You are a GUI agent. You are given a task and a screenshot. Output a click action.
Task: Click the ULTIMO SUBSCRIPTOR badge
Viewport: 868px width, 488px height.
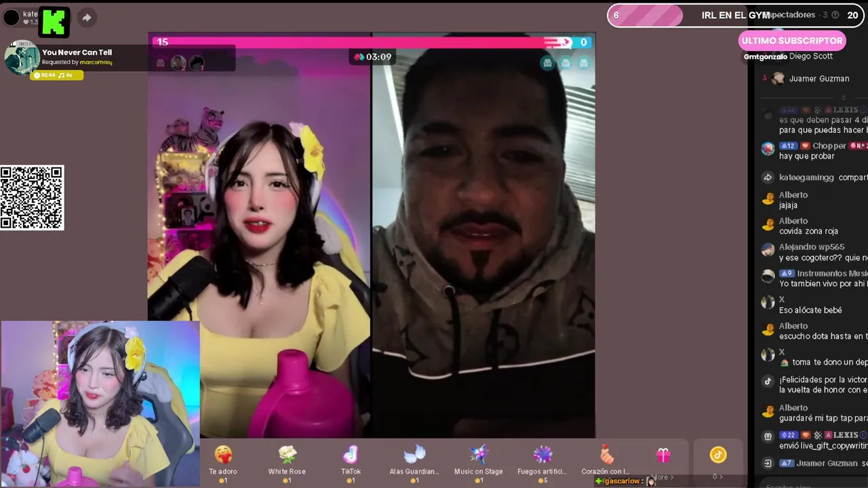point(792,41)
